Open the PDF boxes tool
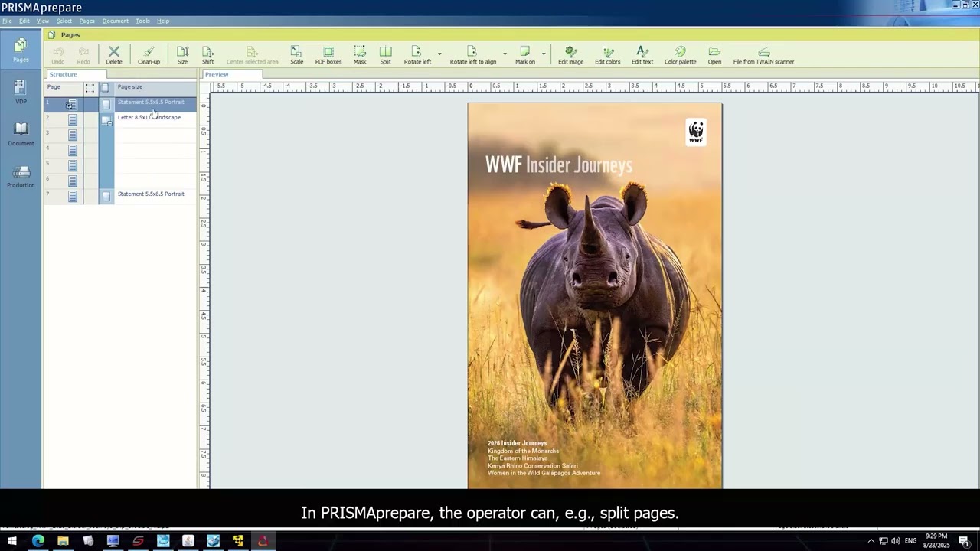Viewport: 980px width, 551px height. (x=328, y=55)
